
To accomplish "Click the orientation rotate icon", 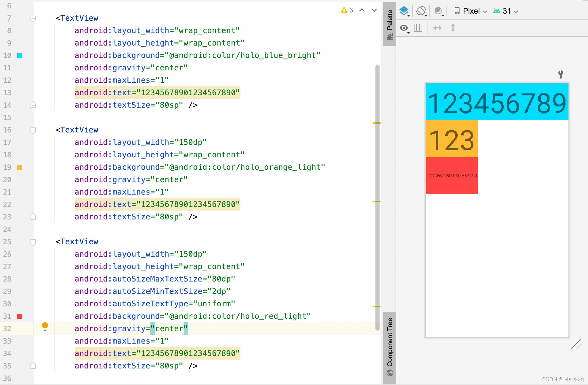I will coord(421,11).
